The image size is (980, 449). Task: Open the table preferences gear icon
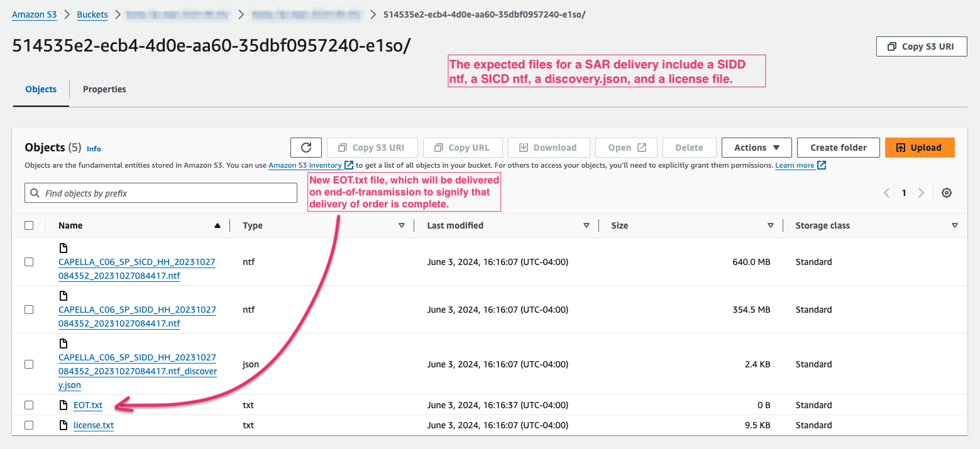(x=946, y=193)
